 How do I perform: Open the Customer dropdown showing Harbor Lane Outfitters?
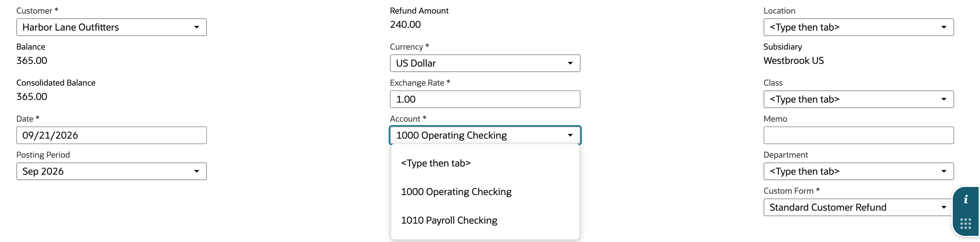point(112,27)
